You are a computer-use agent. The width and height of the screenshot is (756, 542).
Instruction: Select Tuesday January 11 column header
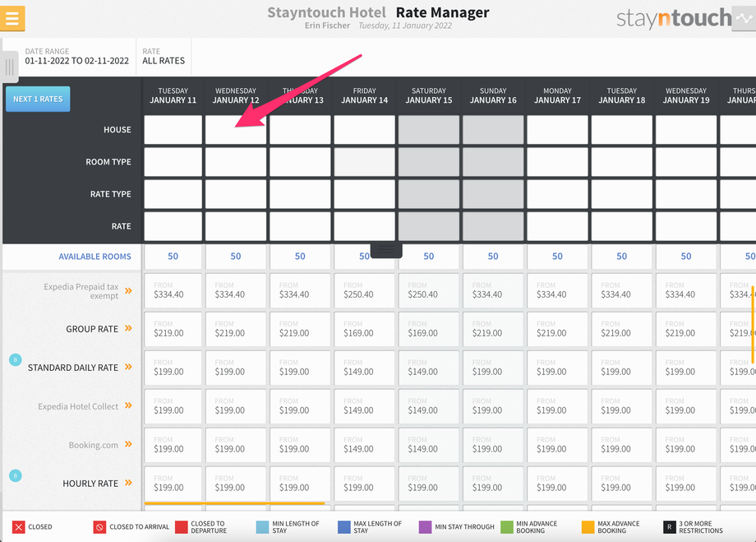[173, 95]
